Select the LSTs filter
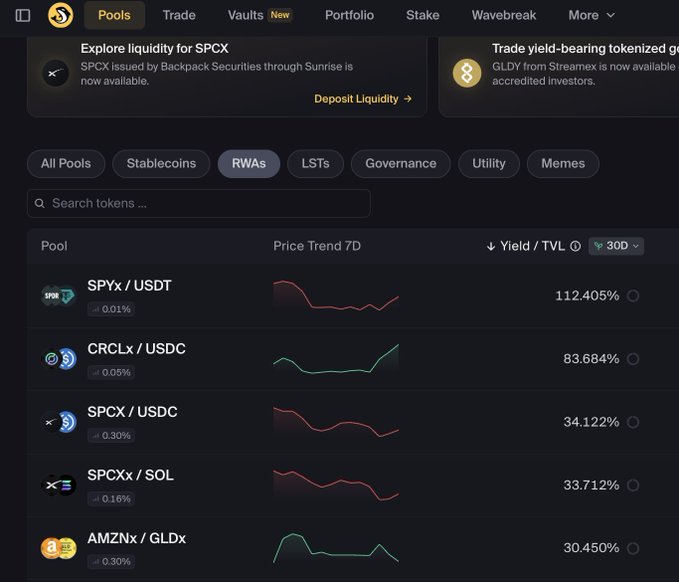679x582 pixels. coord(316,164)
